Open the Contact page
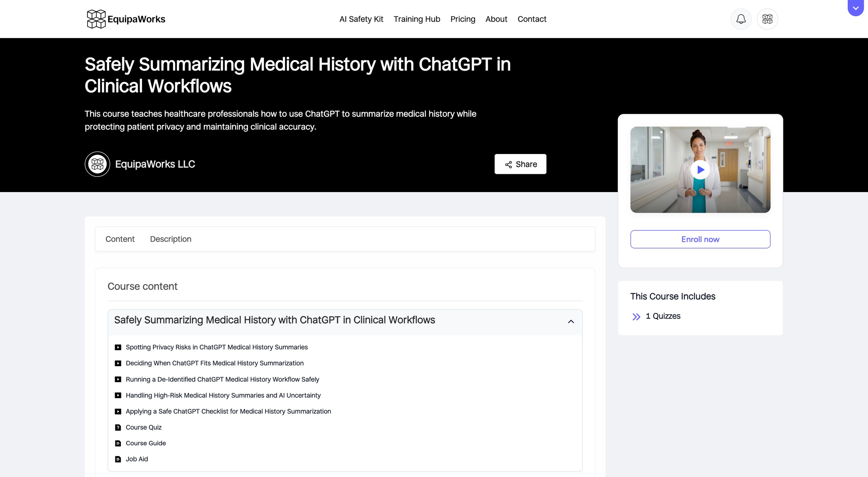This screenshot has width=868, height=477. [532, 19]
